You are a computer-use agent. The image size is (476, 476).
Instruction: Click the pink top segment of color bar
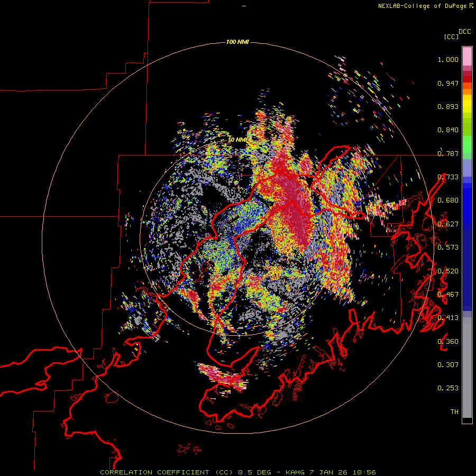[x=467, y=56]
